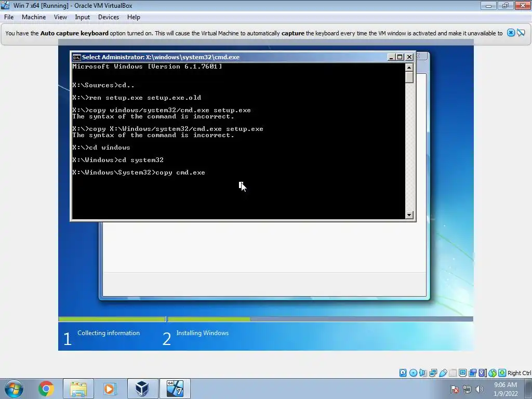Click the video recording status icon

[x=472, y=373]
